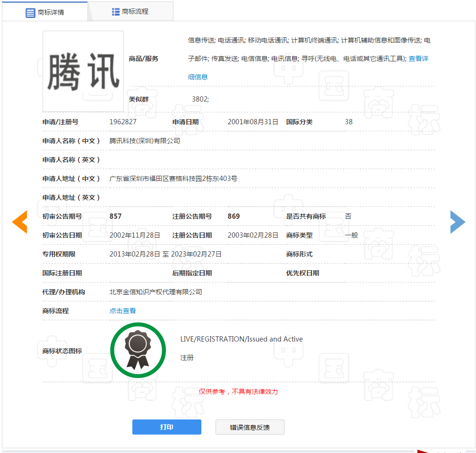The image size is (476, 453).
Task: Select the registration number 1962827
Action: (123, 122)
